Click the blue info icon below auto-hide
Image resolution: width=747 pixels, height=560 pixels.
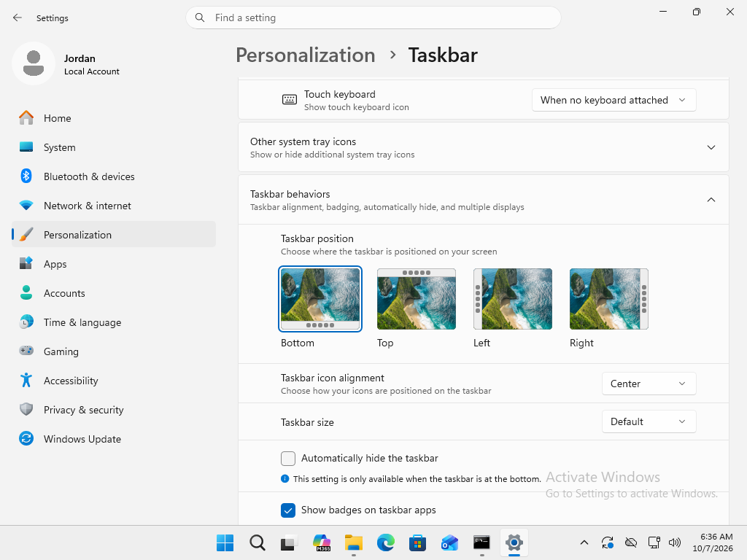tap(285, 478)
